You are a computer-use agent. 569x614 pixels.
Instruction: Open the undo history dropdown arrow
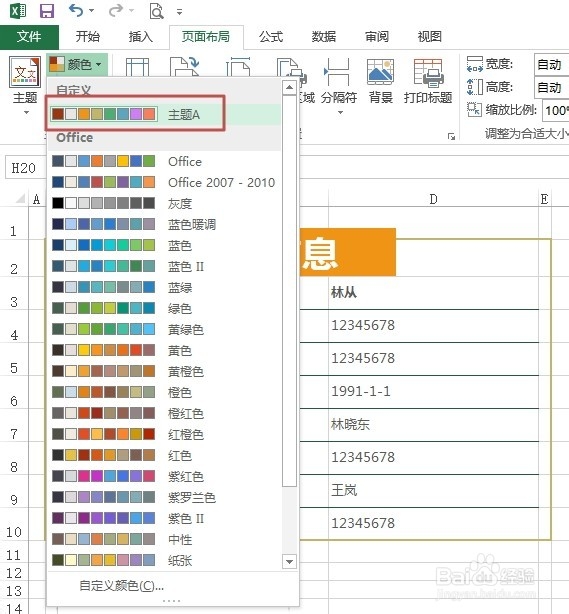[x=92, y=11]
